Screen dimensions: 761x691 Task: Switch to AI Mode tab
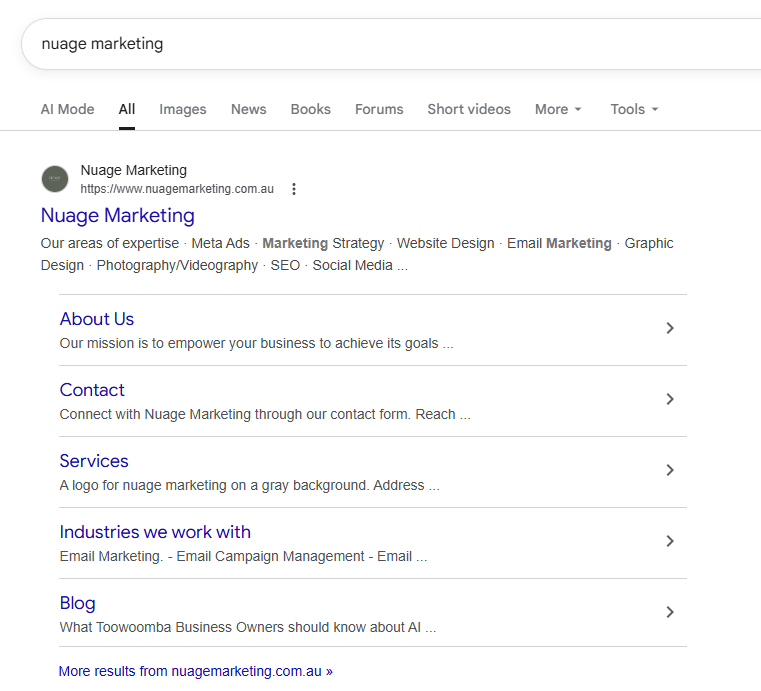[x=67, y=109]
